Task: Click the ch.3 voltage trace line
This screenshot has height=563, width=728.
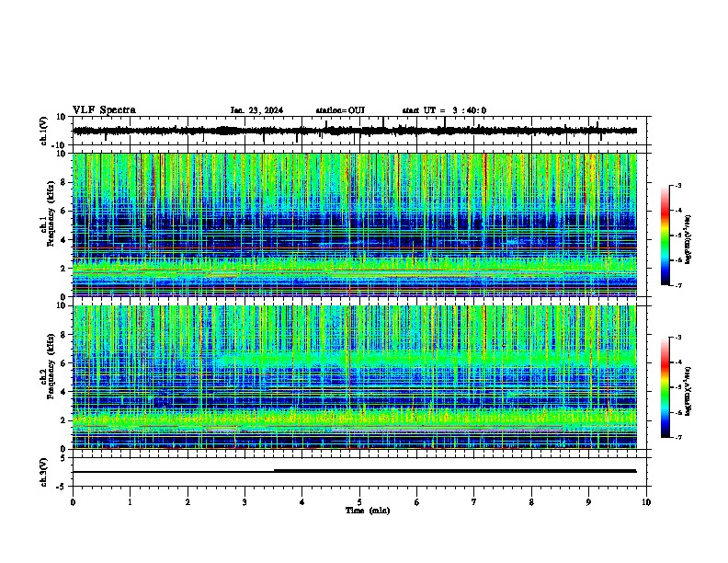Action: (x=355, y=472)
